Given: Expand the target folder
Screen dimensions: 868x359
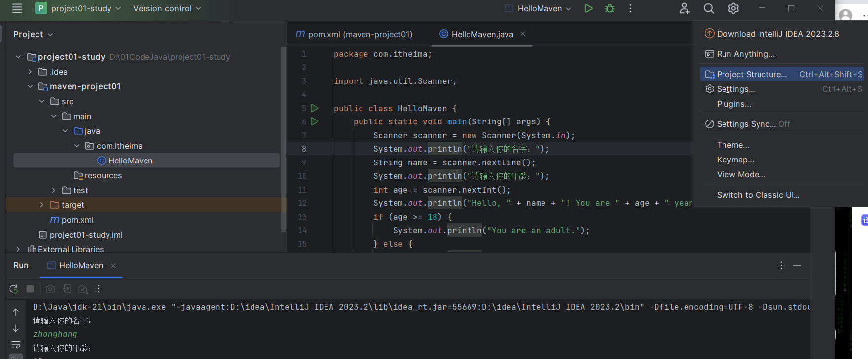Looking at the screenshot, I should pyautogui.click(x=42, y=205).
